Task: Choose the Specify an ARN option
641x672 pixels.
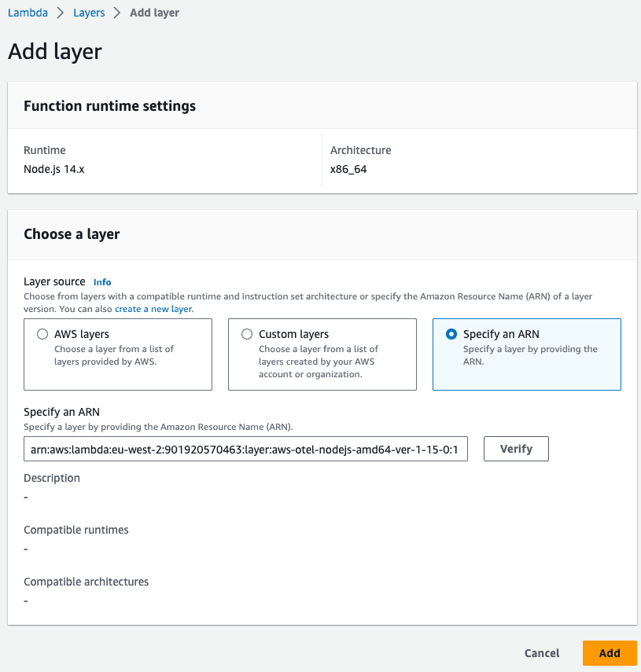Action: (x=451, y=333)
